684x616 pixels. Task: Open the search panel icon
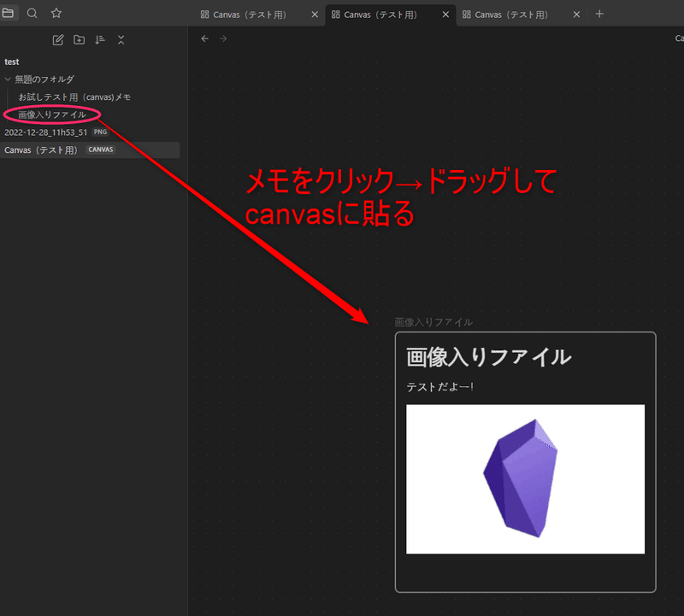(x=32, y=13)
